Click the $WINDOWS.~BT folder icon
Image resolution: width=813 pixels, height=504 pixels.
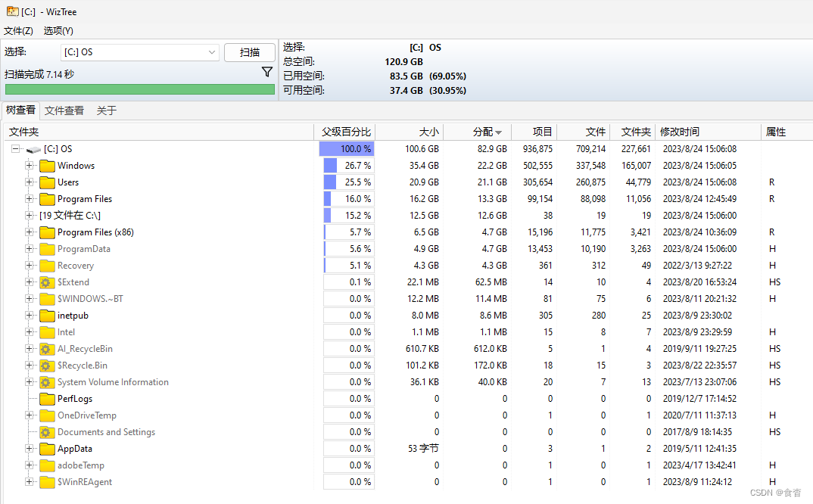click(x=47, y=299)
